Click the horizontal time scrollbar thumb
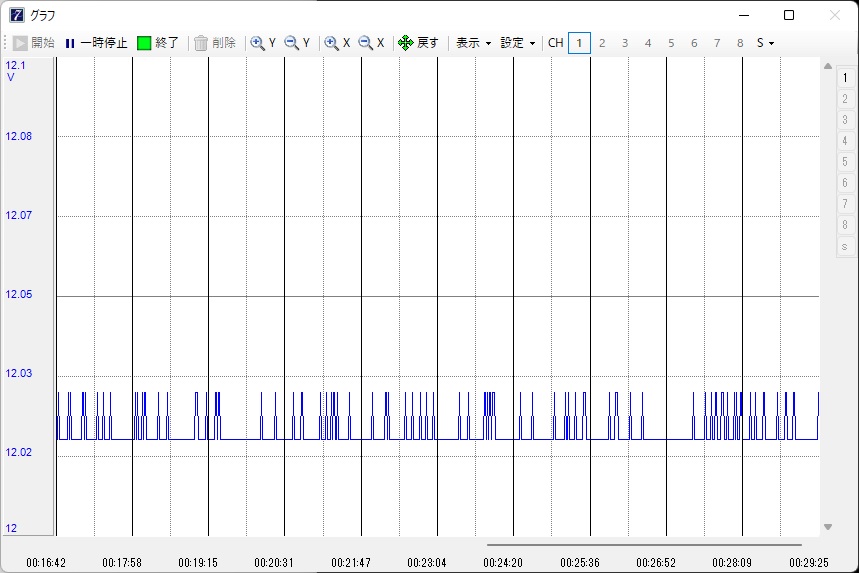The height and width of the screenshot is (573, 859). pos(644,545)
